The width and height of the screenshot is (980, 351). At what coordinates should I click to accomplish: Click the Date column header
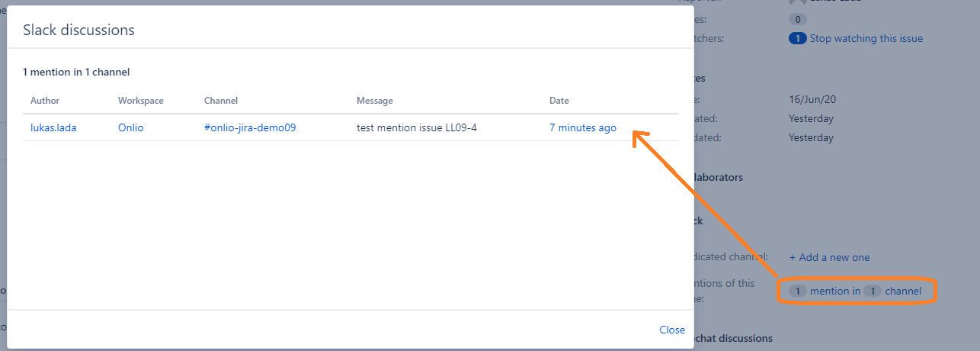click(559, 101)
